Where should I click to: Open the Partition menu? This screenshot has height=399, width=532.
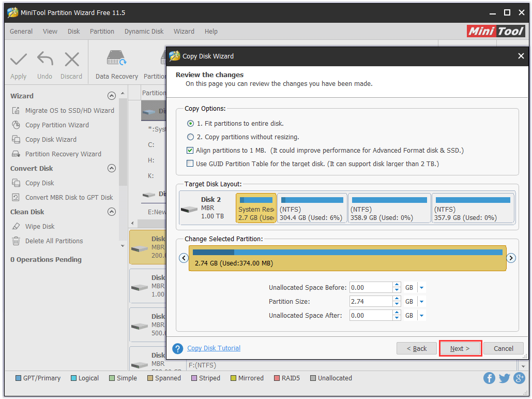(x=102, y=31)
